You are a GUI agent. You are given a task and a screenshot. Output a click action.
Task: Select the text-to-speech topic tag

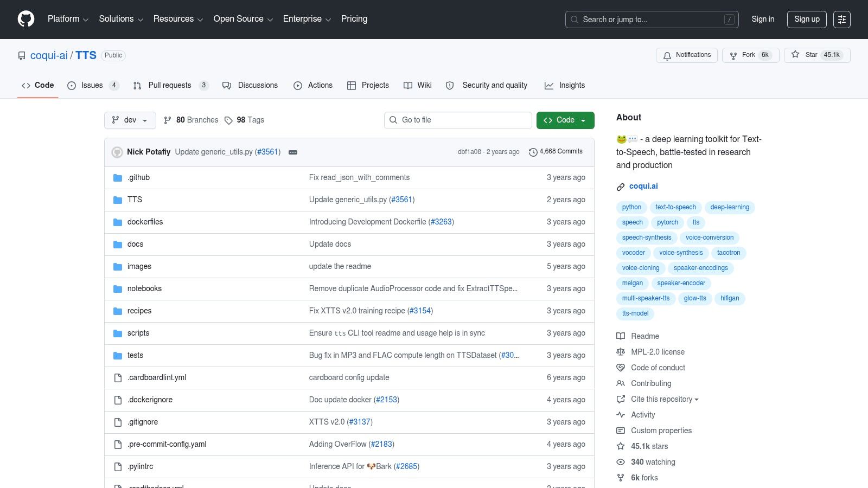pyautogui.click(x=675, y=207)
